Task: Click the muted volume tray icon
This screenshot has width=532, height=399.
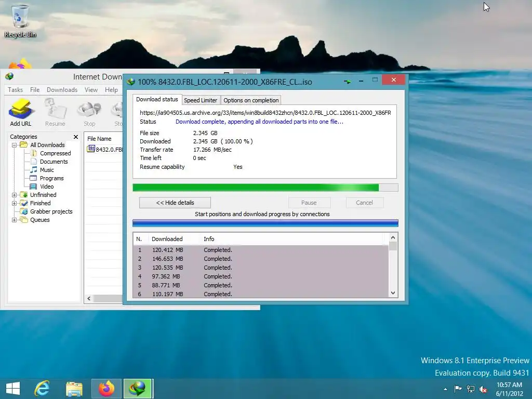Action: (x=483, y=389)
